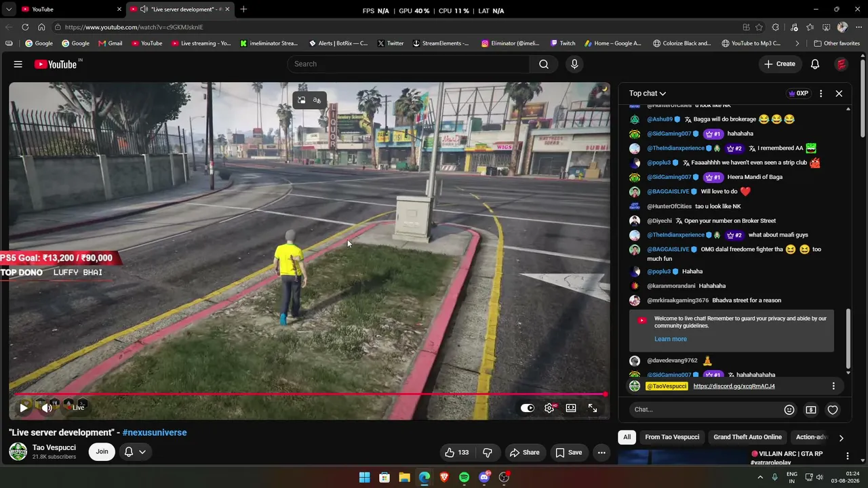Open the Gmail bookmark

(111, 43)
